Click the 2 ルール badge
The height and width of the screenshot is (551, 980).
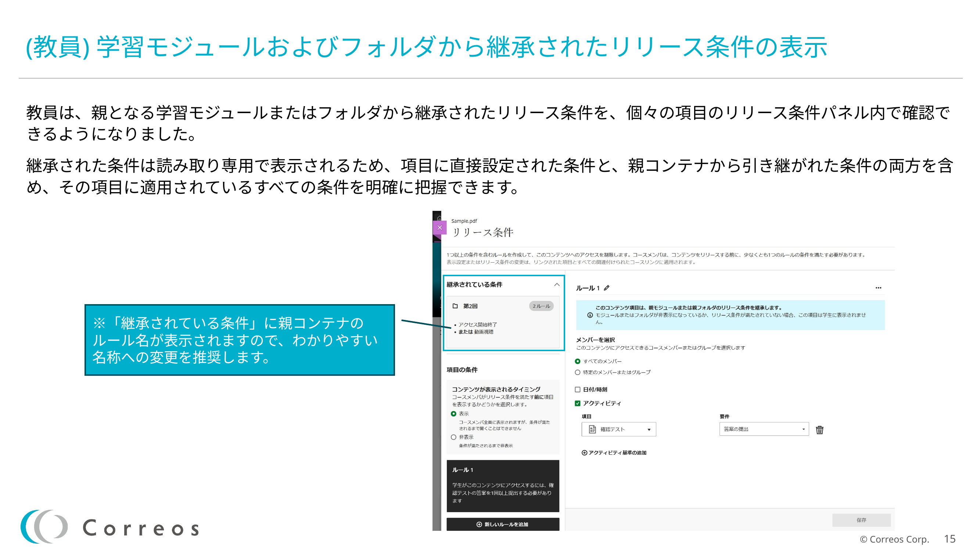pyautogui.click(x=541, y=306)
